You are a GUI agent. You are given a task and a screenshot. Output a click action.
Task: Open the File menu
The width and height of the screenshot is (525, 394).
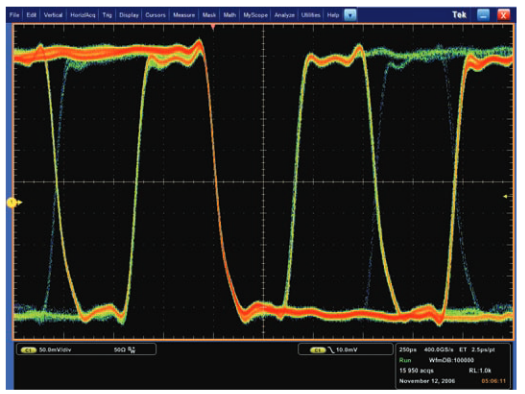pos(14,15)
